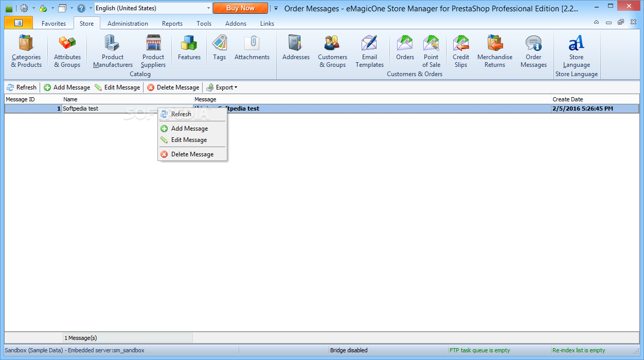The width and height of the screenshot is (644, 360).
Task: Open Customers & Groups
Action: (332, 51)
